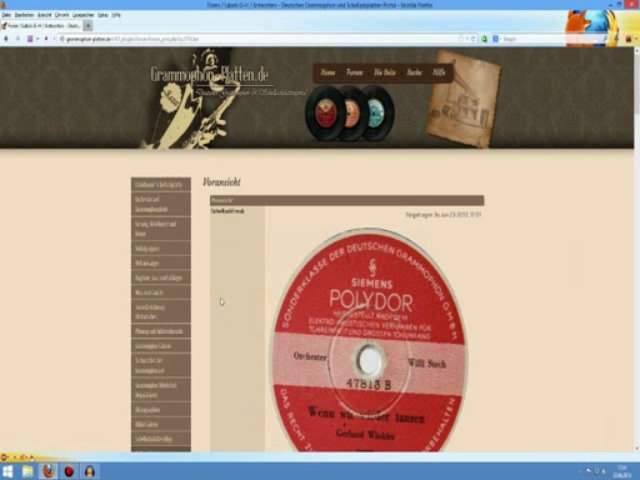This screenshot has width=640, height=480.
Task: Select the open Foren browser tab
Action: 40,25
